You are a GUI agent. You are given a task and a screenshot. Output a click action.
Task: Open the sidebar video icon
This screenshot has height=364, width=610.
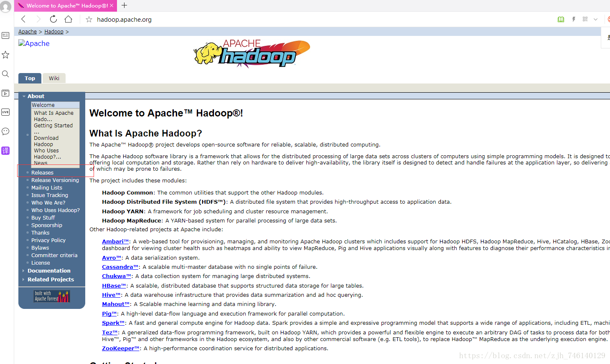(x=5, y=93)
